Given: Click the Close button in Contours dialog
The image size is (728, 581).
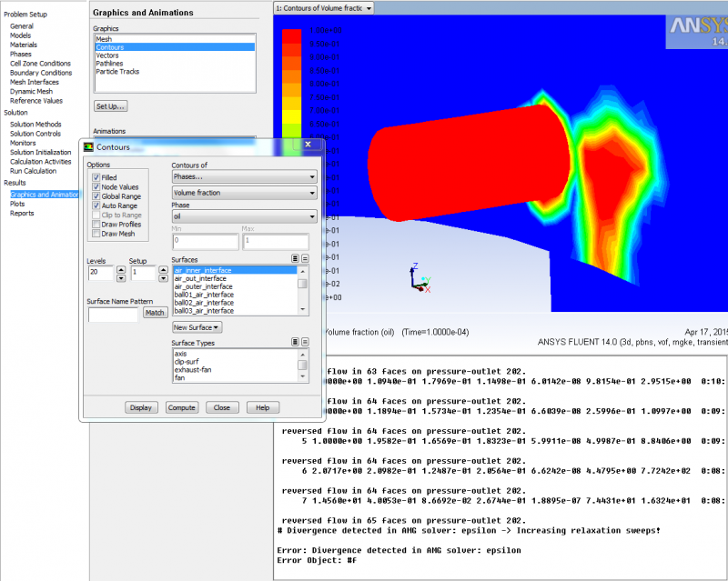Looking at the screenshot, I should pos(222,407).
